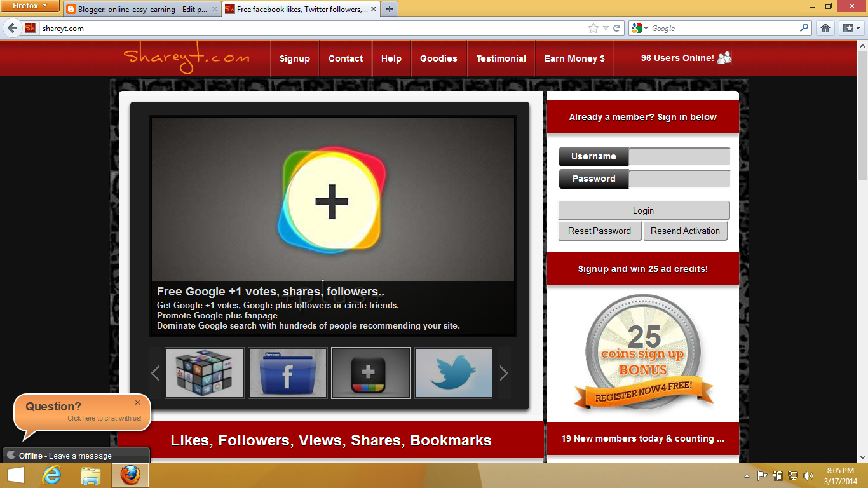Click 'Already a member? Sign in below' header

click(643, 117)
